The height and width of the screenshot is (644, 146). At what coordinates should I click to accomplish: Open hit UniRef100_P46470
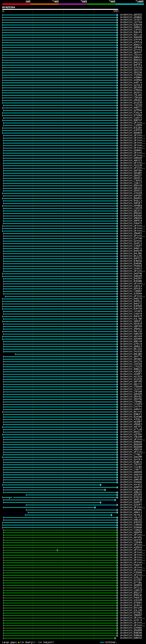click(x=131, y=223)
